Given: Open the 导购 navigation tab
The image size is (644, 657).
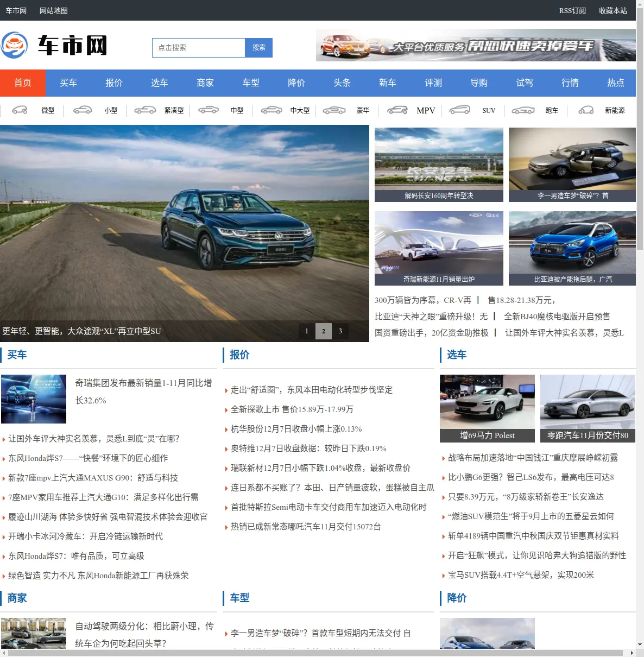Looking at the screenshot, I should [479, 83].
